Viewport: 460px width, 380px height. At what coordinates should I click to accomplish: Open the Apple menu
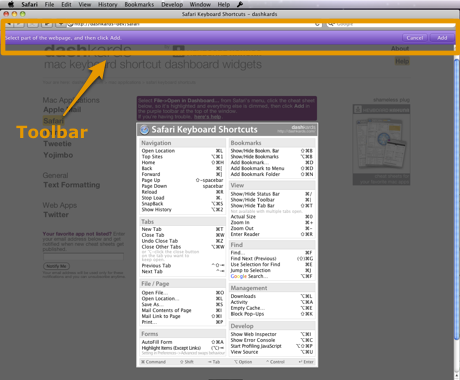(x=11, y=4)
